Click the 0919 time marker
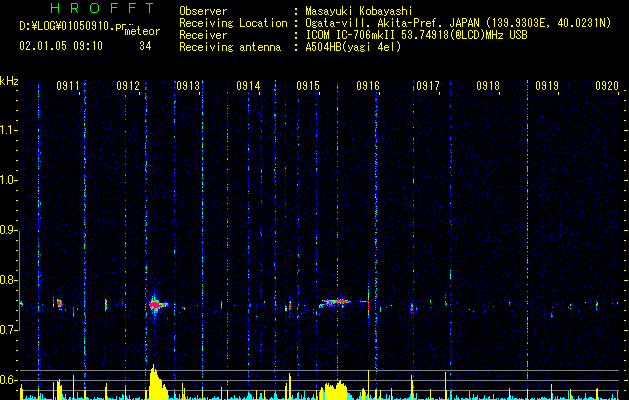This screenshot has width=629, height=400. pyautogui.click(x=547, y=85)
